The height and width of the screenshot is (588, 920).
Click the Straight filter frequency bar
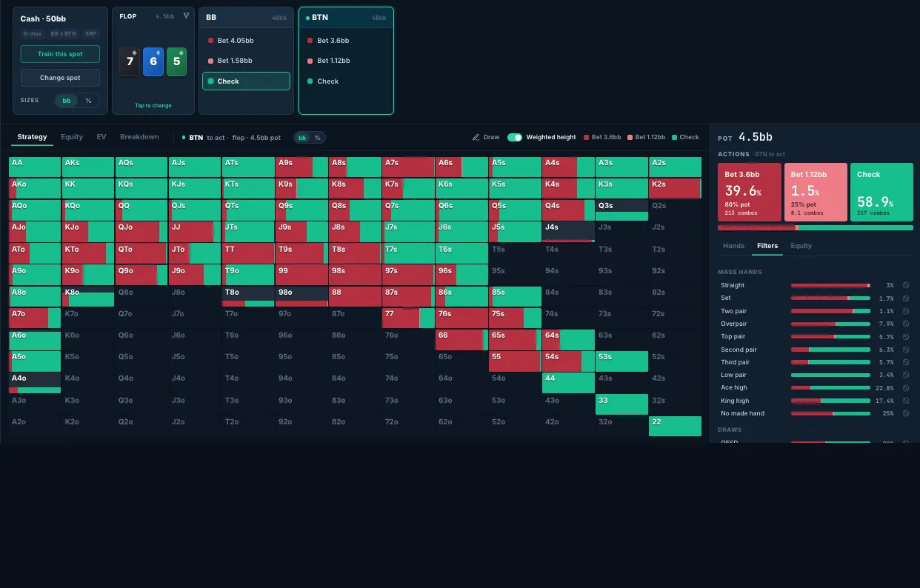click(830, 285)
